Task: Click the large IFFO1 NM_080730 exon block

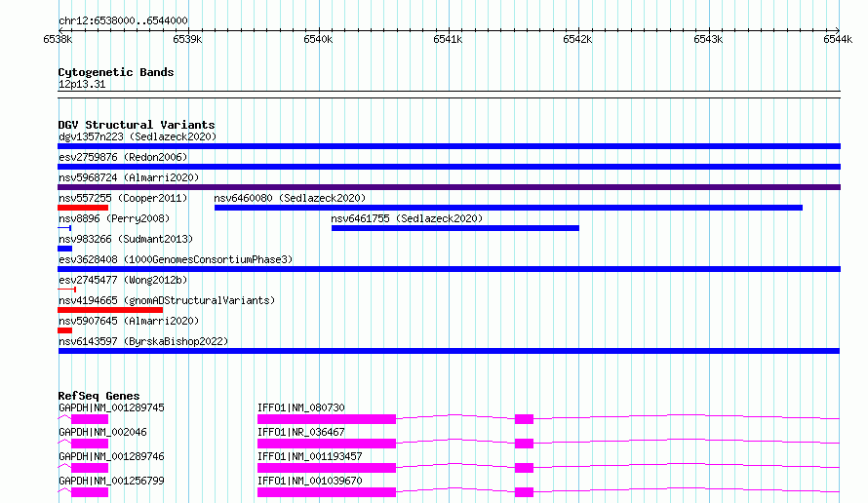Action: point(327,419)
